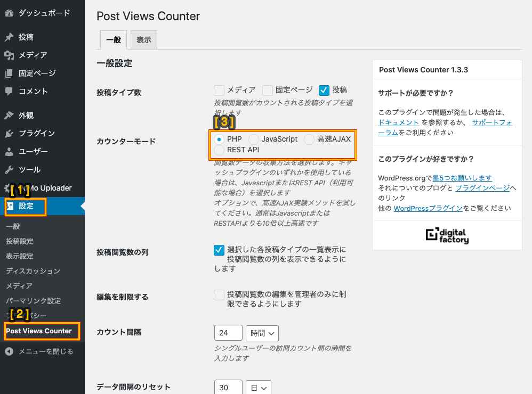Open the メディア settings submenu item
532x394 pixels.
coord(19,286)
